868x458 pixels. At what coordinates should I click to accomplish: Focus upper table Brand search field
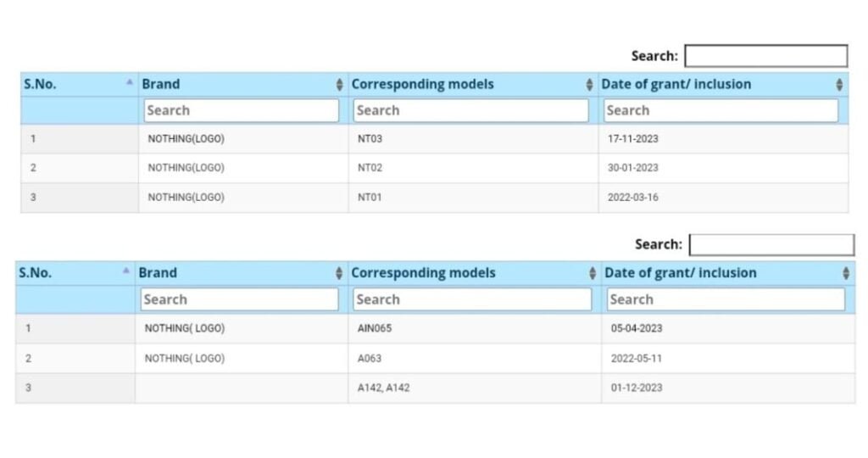coord(242,110)
